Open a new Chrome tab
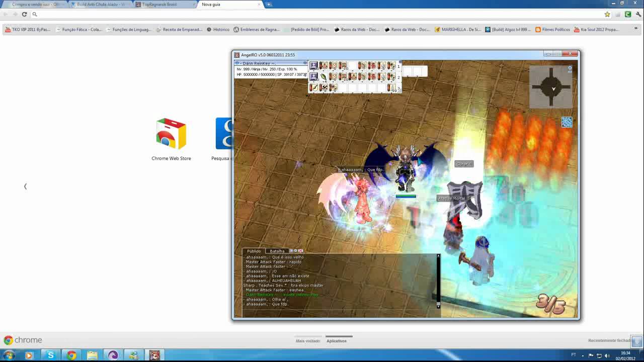644x362 pixels. point(269,4)
